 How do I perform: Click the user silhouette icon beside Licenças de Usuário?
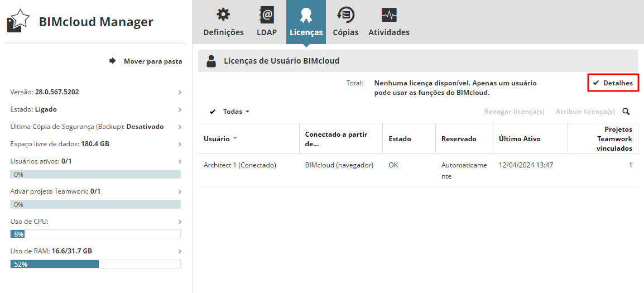tap(211, 61)
